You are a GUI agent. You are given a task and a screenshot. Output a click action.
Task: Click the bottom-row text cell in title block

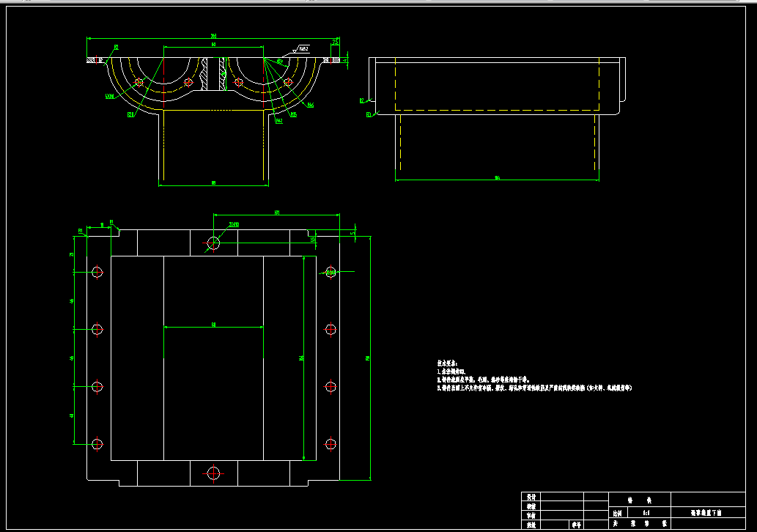(640, 524)
